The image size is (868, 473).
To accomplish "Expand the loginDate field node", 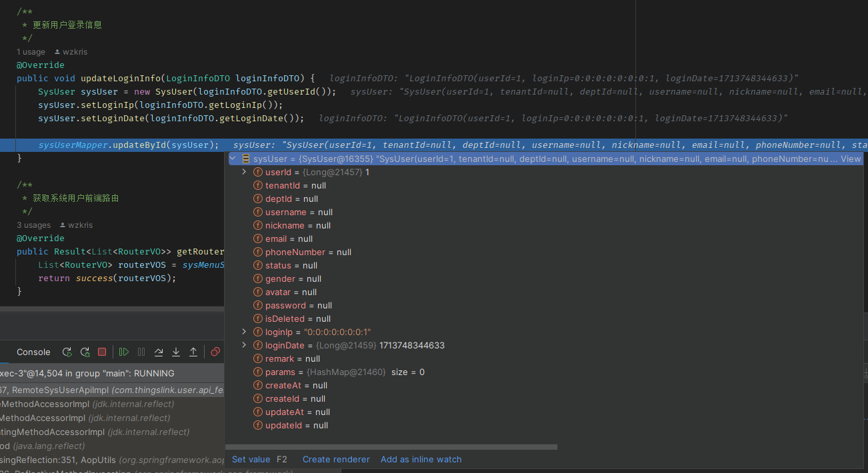I will click(x=245, y=345).
